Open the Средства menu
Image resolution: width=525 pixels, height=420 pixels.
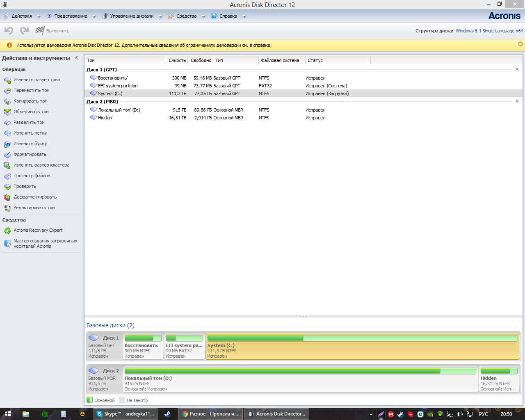(186, 16)
